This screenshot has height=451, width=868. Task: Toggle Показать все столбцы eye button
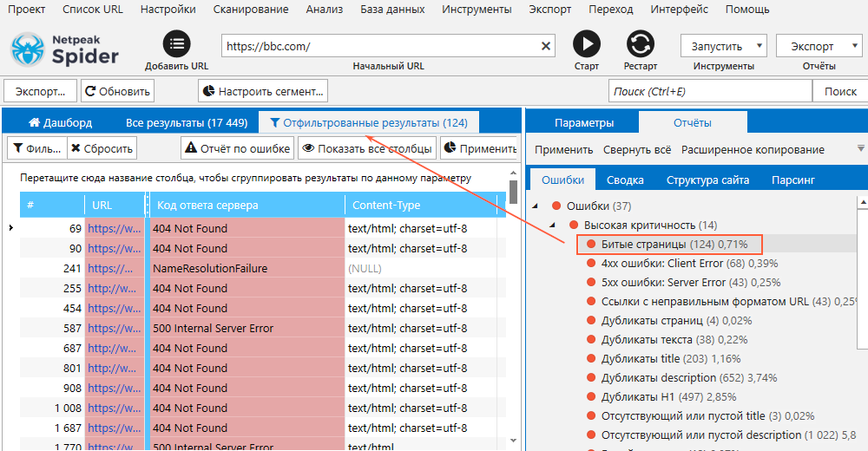point(367,148)
